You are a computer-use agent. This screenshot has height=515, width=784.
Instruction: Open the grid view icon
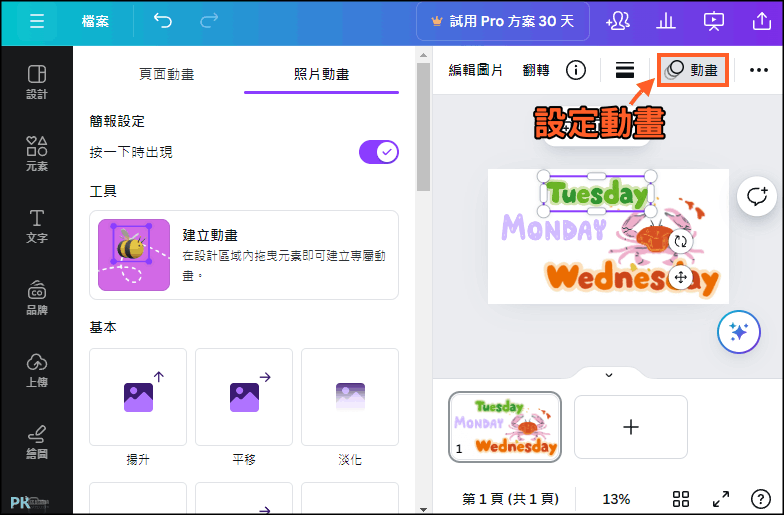[680, 499]
